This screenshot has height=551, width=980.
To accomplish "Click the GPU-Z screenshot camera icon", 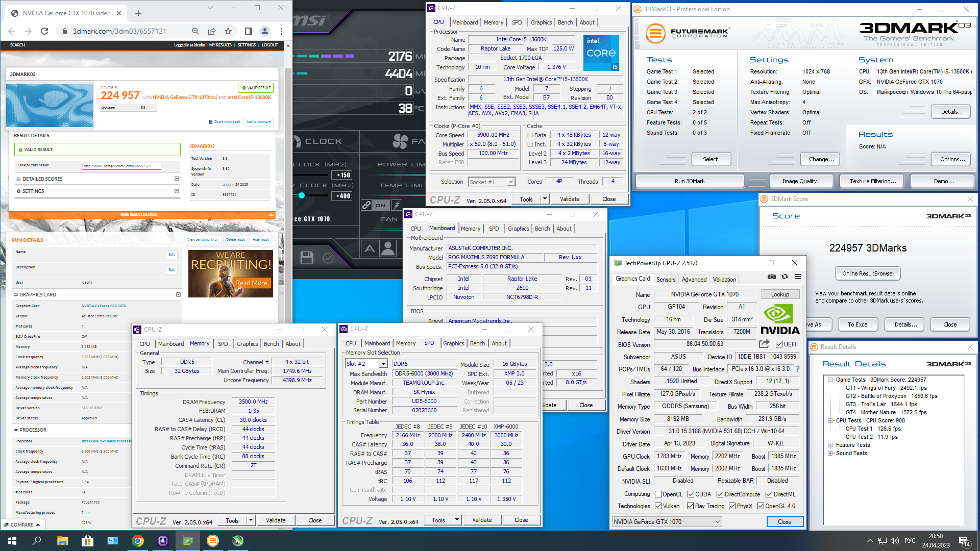I will tap(771, 277).
